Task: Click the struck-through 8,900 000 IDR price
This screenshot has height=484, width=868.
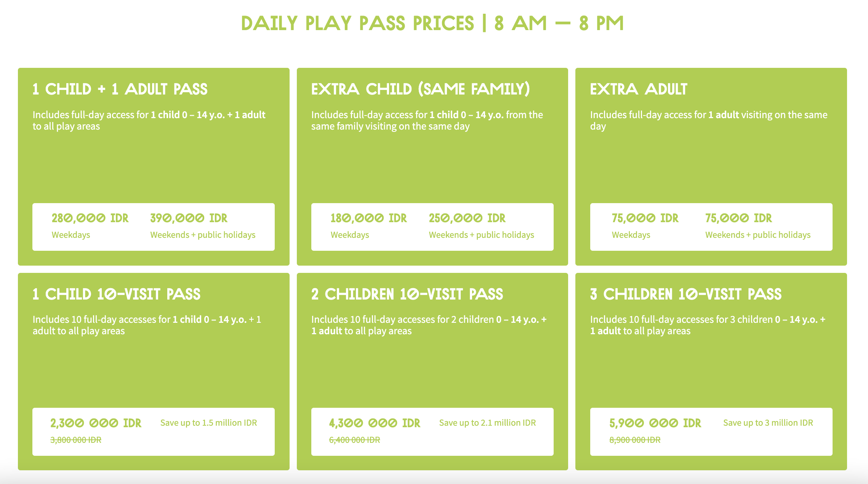Action: [x=635, y=440]
